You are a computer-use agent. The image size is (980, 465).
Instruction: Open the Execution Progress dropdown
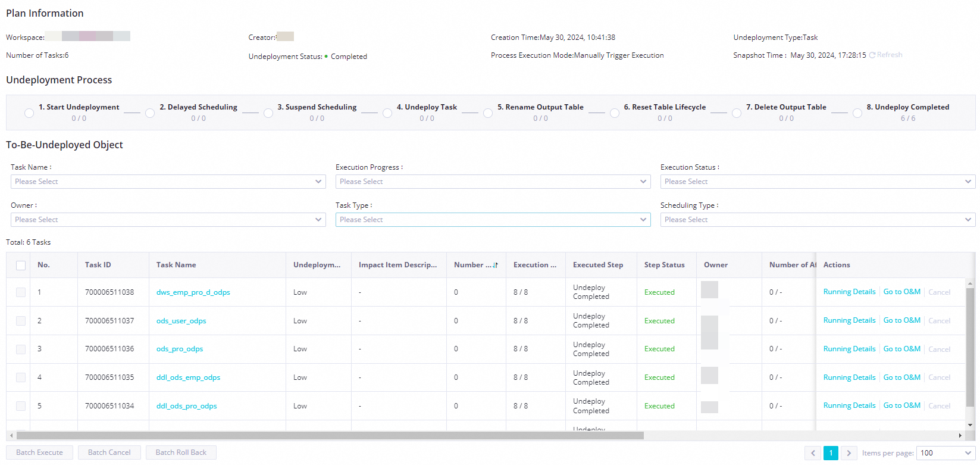(493, 182)
